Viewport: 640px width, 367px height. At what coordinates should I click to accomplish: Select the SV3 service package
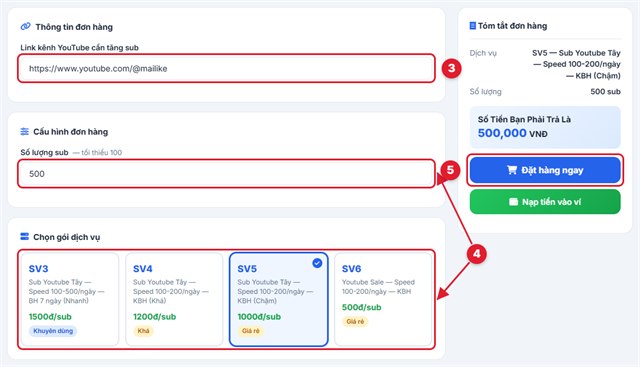(x=70, y=299)
